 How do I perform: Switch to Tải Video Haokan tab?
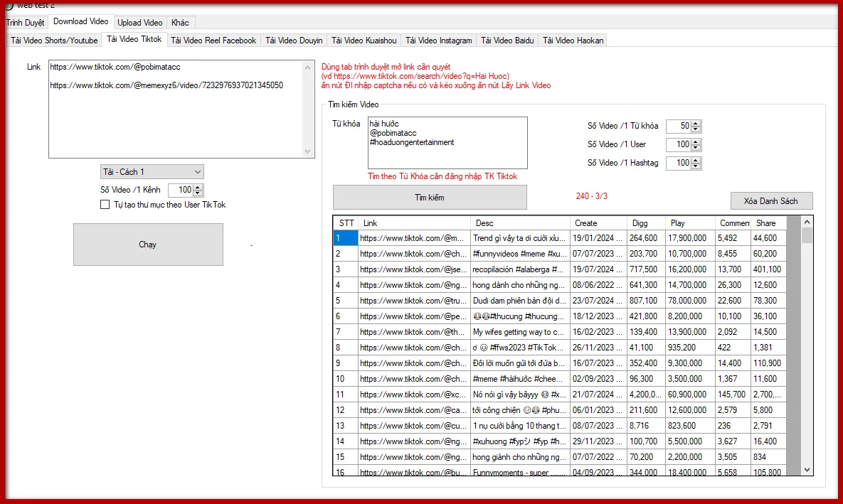573,41
